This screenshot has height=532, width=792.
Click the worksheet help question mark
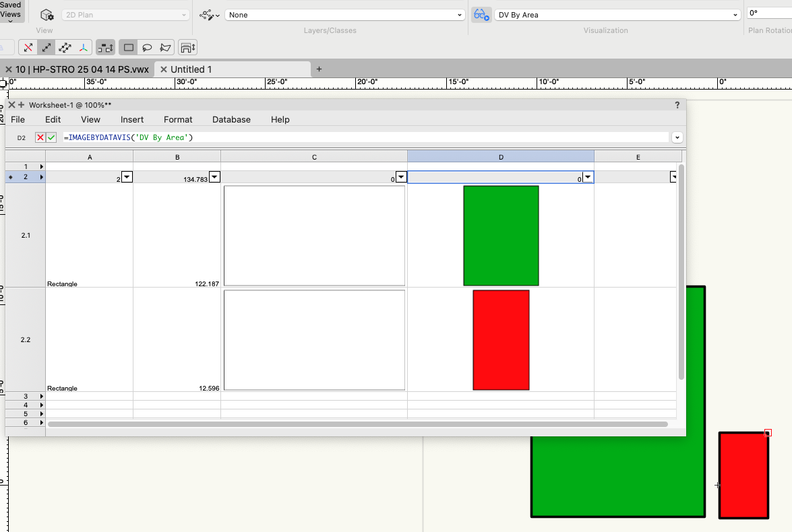pos(677,105)
